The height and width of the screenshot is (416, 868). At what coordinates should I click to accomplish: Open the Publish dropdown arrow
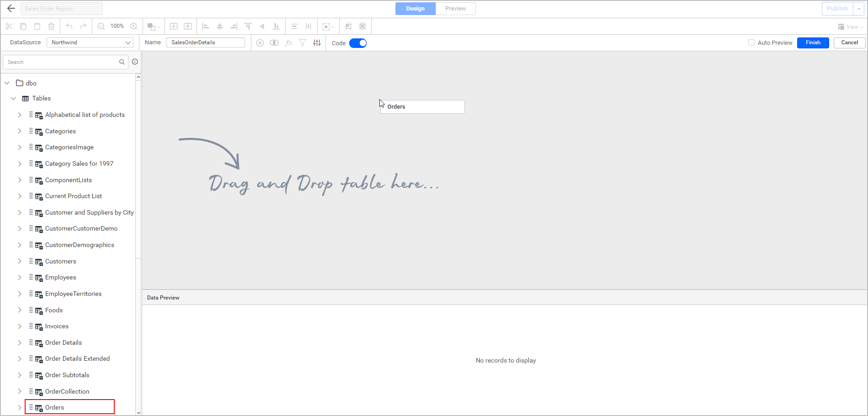tap(859, 9)
